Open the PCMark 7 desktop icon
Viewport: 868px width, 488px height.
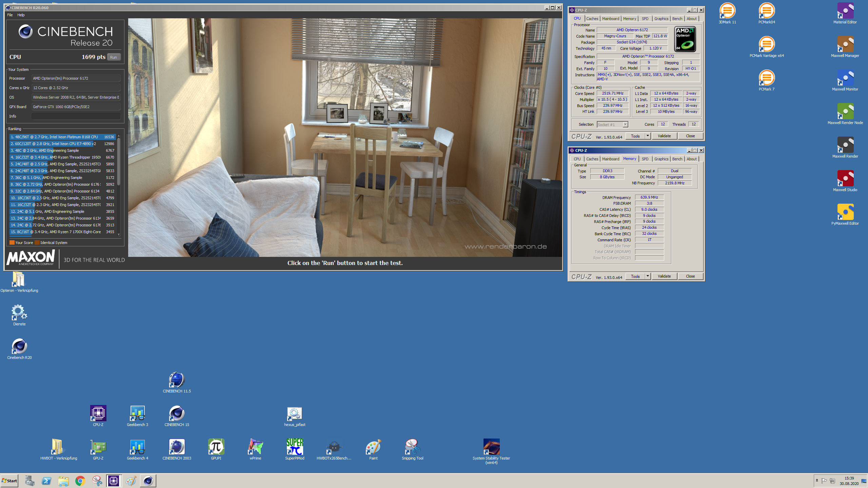(767, 80)
